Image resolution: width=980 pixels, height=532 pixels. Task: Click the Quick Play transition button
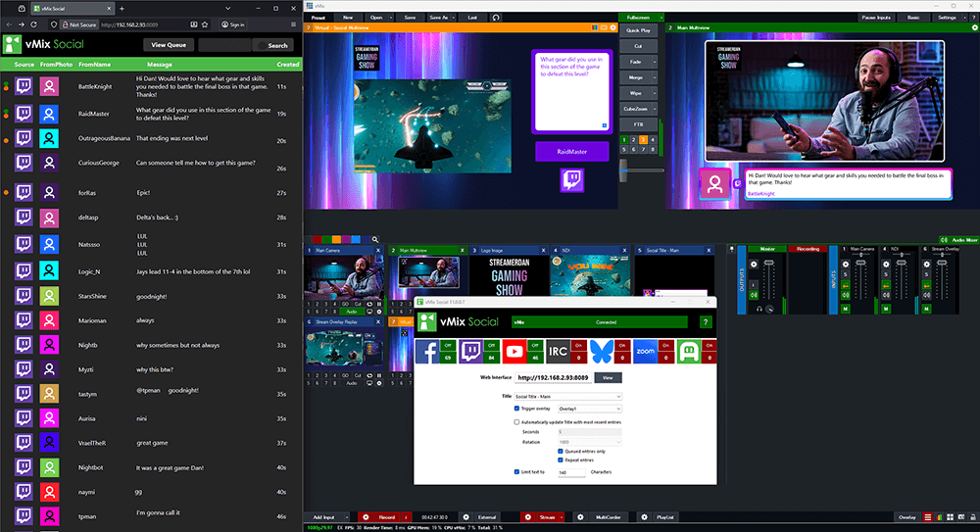[x=638, y=29]
